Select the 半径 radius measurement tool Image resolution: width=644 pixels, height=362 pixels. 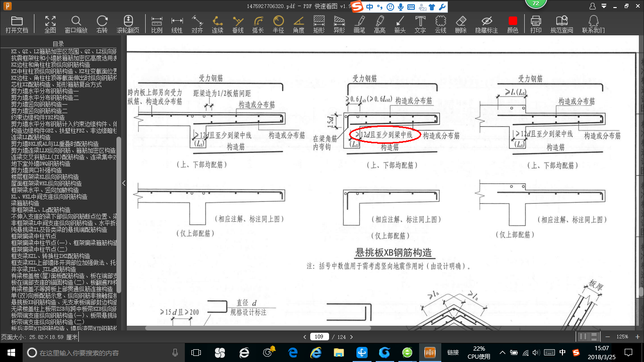(x=278, y=25)
